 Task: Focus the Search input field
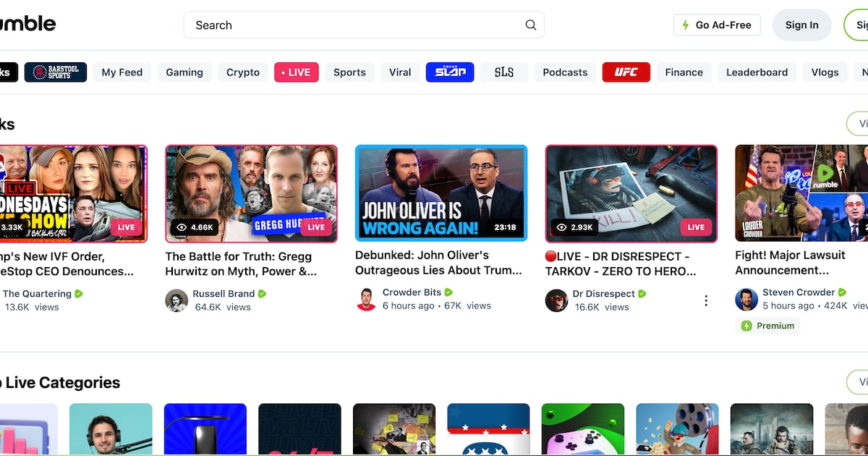click(364, 25)
